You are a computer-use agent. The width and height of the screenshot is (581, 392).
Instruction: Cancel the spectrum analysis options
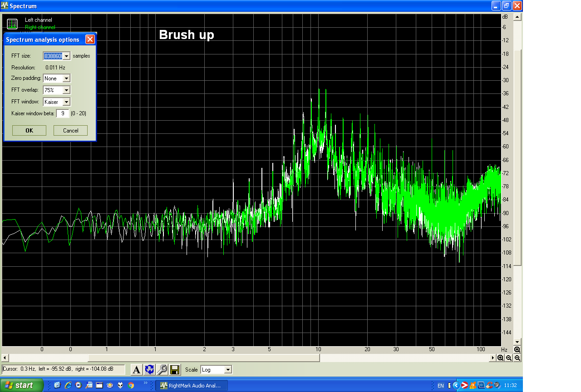(70, 131)
